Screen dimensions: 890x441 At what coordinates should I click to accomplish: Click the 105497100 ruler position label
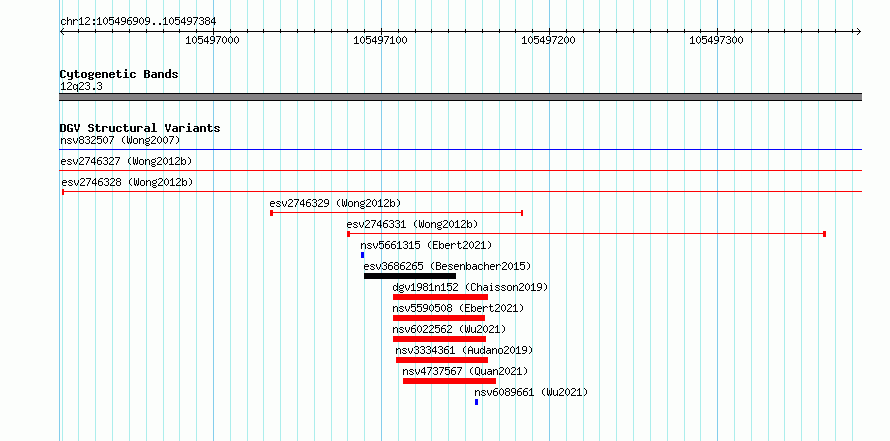tap(380, 40)
